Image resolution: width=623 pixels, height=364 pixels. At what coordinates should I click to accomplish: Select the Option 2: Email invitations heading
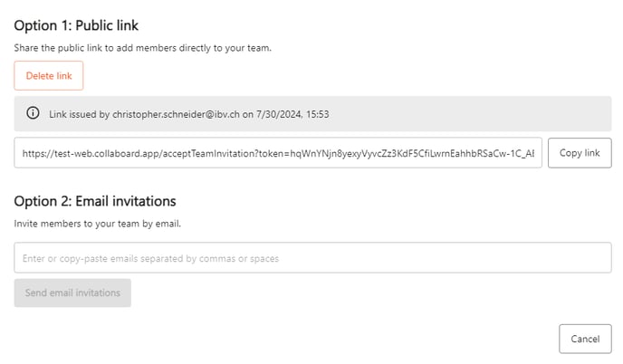95,202
